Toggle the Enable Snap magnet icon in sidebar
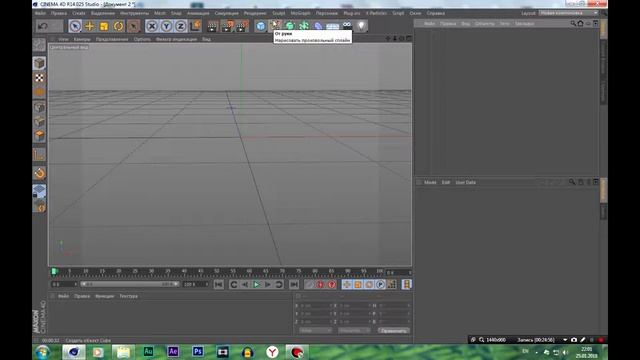The image size is (640, 360). point(39,173)
